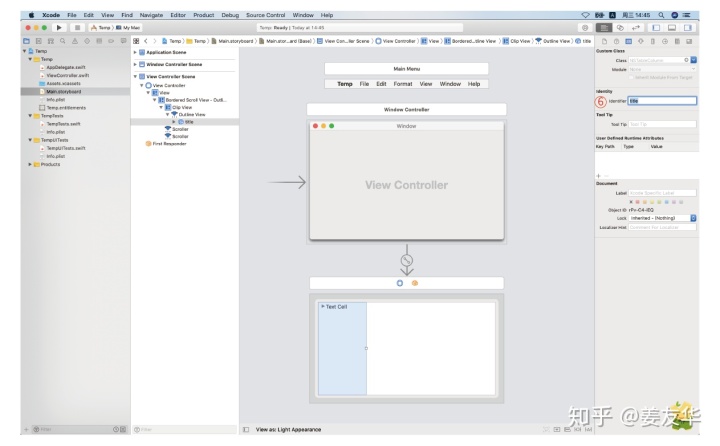Go back in editor history

click(146, 41)
